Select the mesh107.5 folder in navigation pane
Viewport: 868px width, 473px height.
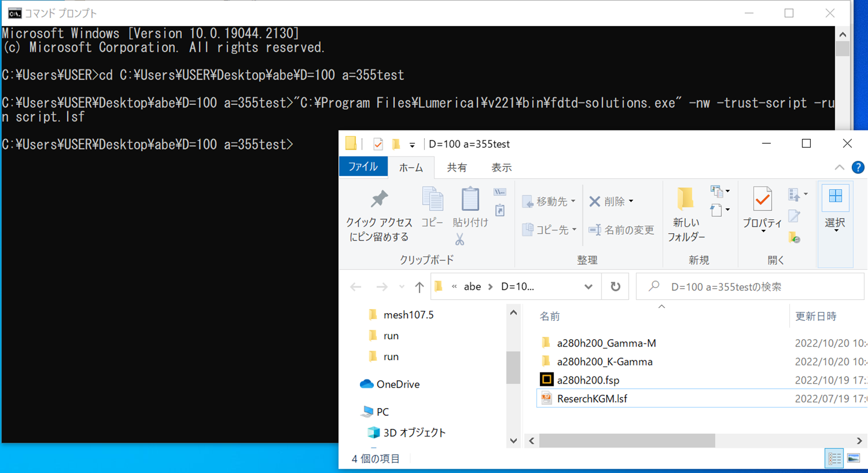tap(408, 315)
